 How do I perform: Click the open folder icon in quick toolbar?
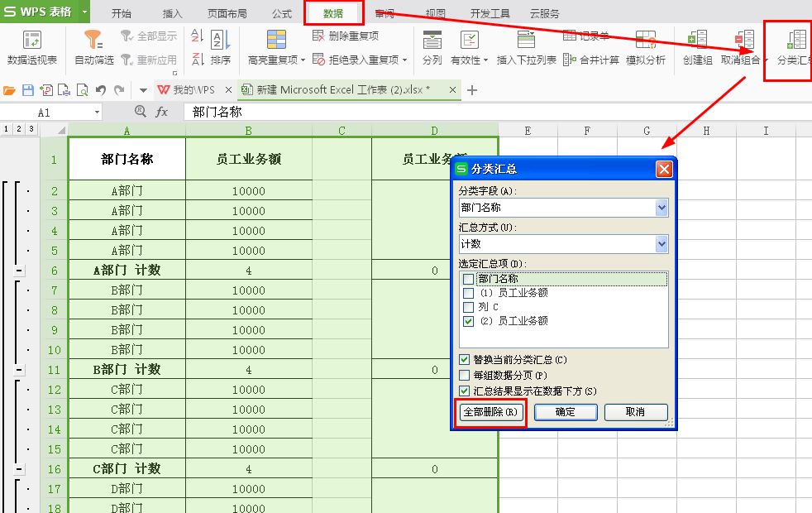pos(9,90)
